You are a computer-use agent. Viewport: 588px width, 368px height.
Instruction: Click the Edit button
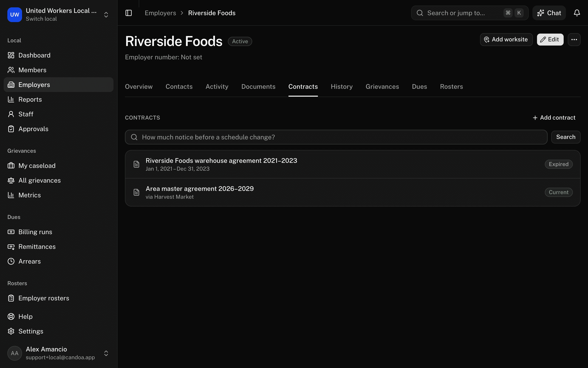[550, 39]
